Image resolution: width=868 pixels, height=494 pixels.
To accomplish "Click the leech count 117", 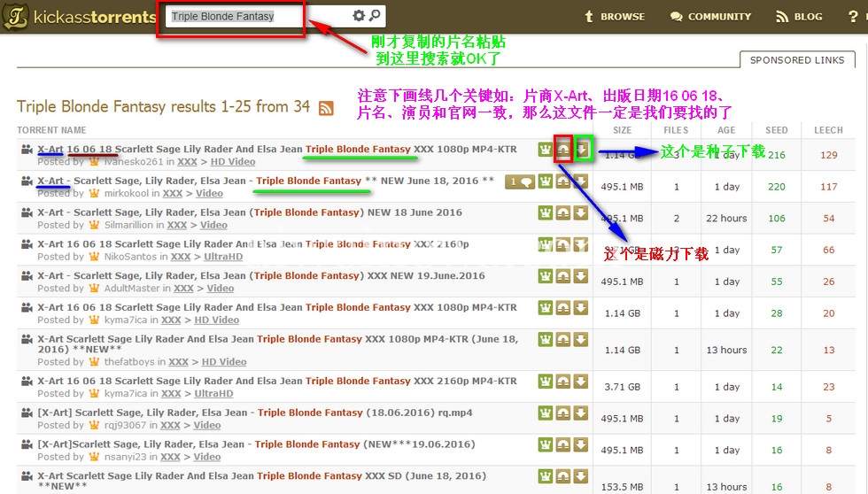I will [829, 187].
